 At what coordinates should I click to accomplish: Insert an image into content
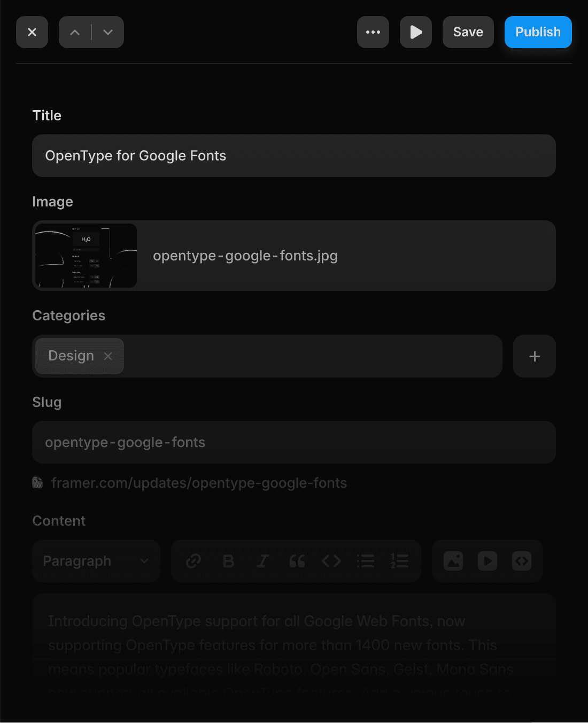coord(453,561)
